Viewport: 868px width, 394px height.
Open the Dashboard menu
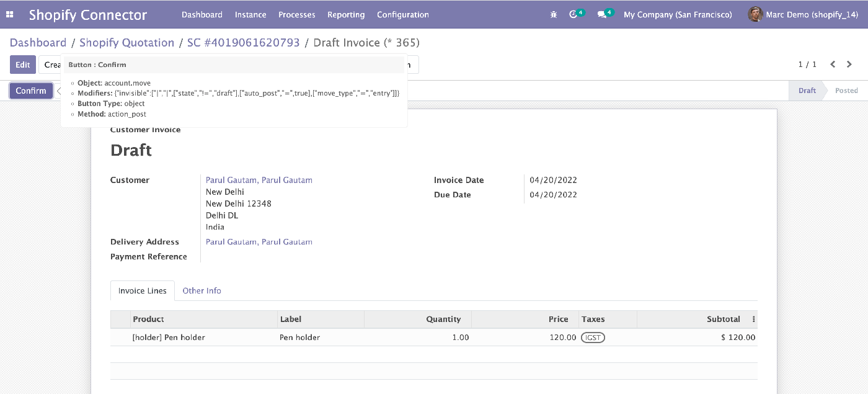(x=202, y=14)
